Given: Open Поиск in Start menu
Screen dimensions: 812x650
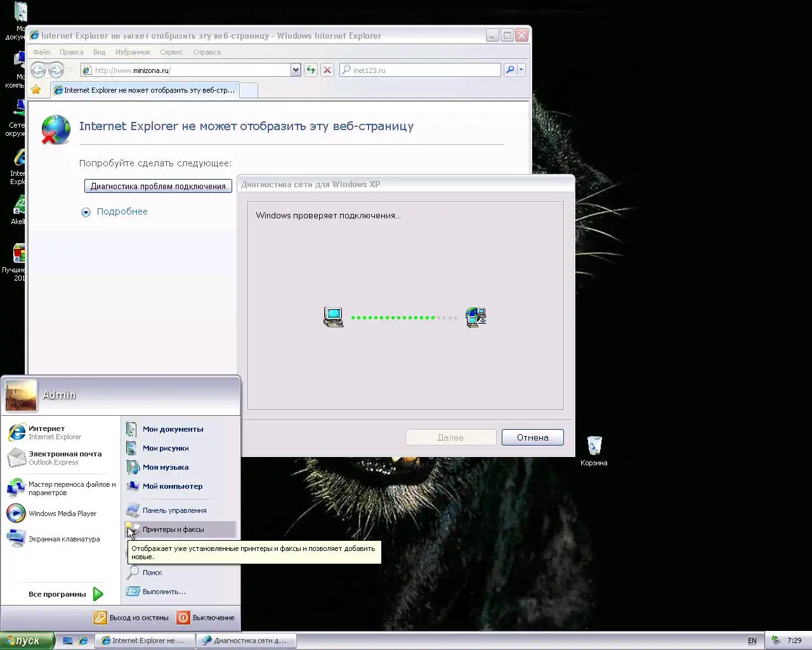Looking at the screenshot, I should tap(181, 573).
